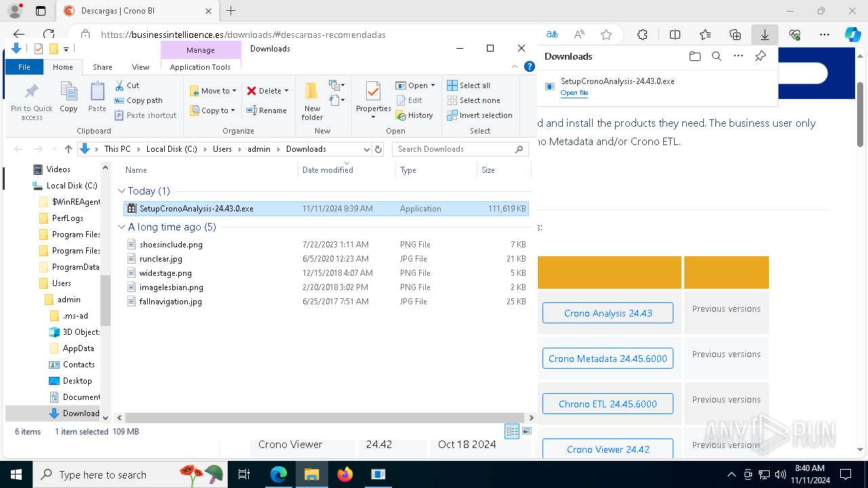Click Pin to Quick access icon
Viewport: 868px width, 488px height.
click(31, 102)
